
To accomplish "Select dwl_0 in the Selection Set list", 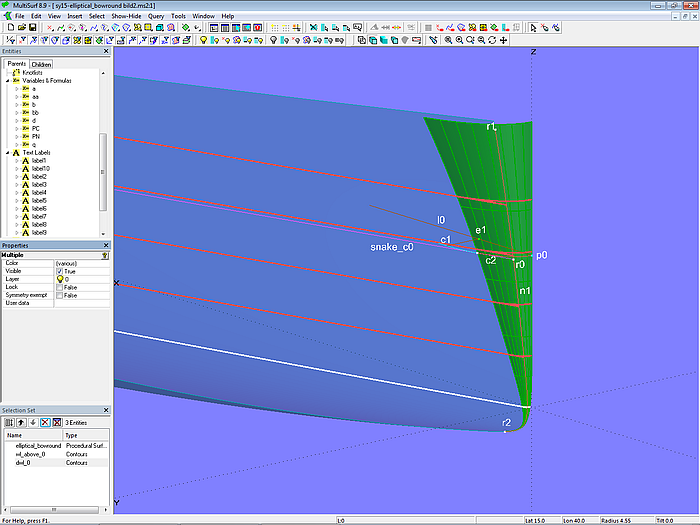I will [23, 463].
